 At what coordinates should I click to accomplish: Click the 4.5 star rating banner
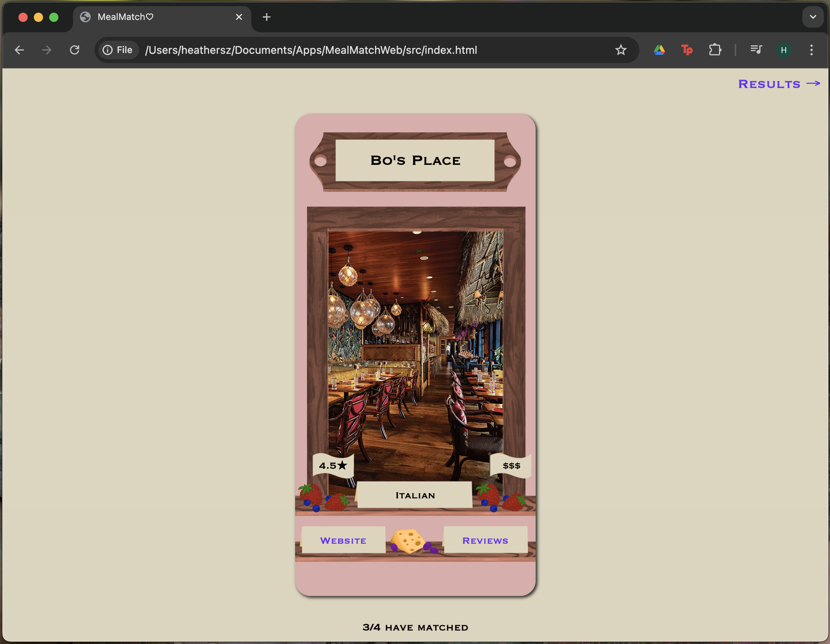[333, 466]
